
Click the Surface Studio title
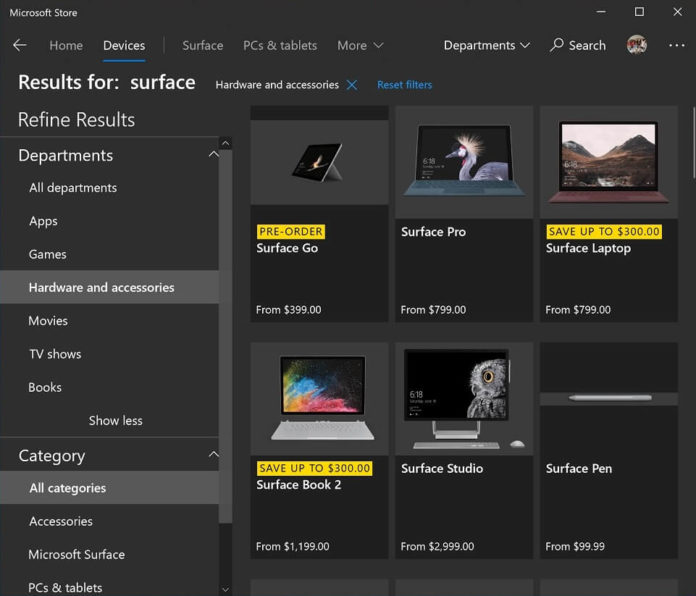pos(442,468)
